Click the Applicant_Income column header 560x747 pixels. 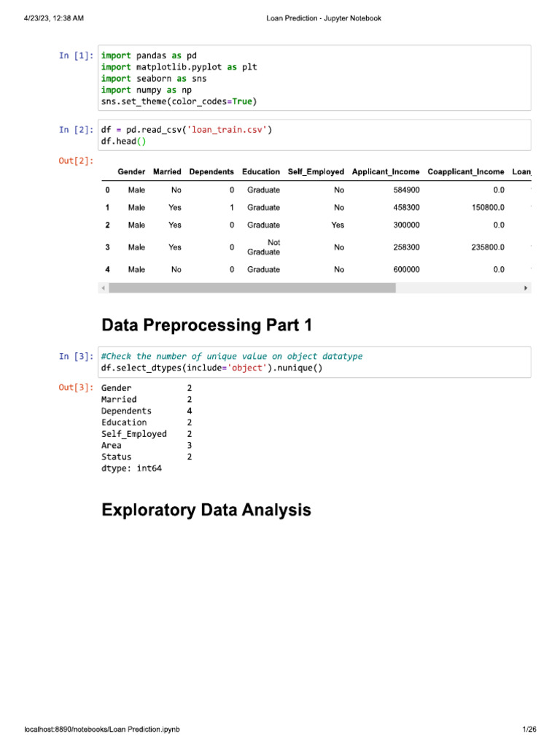pyautogui.click(x=386, y=172)
